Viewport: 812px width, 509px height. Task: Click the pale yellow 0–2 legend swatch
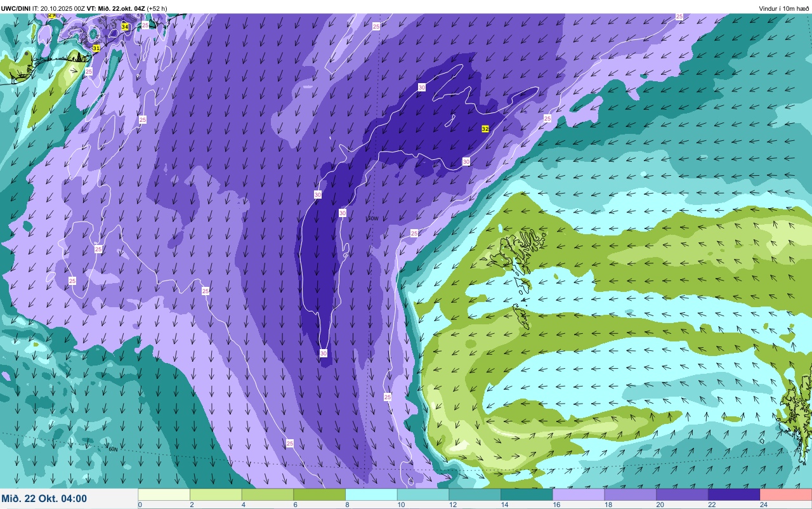coord(164,494)
